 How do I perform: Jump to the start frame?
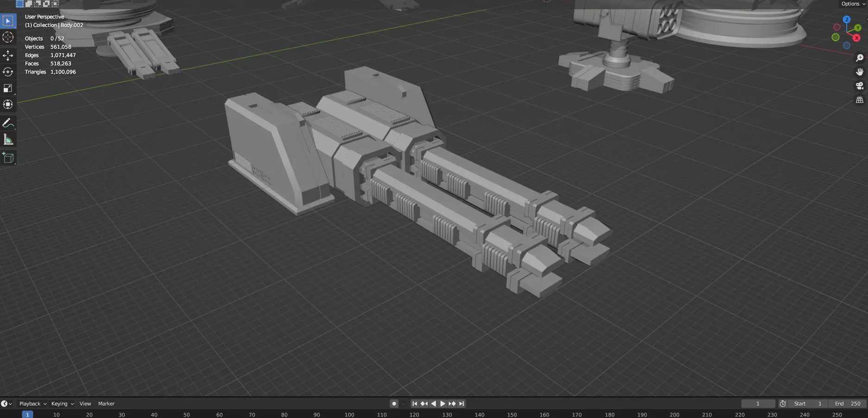click(x=415, y=404)
